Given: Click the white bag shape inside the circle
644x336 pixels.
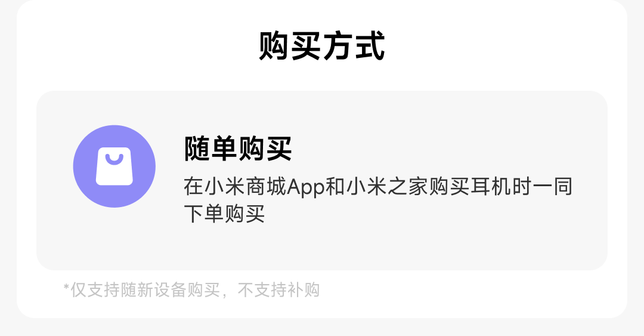Looking at the screenshot, I should click(x=114, y=166).
